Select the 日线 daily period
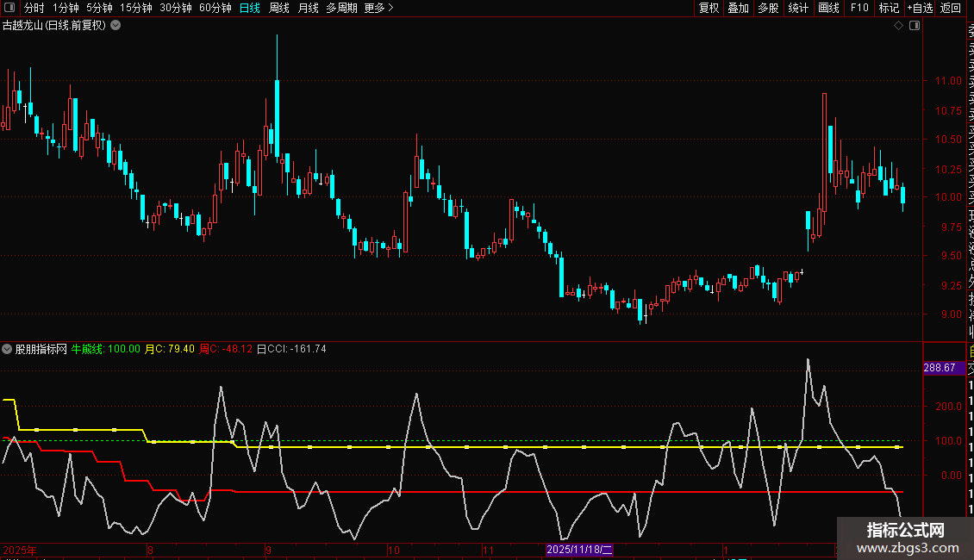The height and width of the screenshot is (560, 974). coord(250,8)
